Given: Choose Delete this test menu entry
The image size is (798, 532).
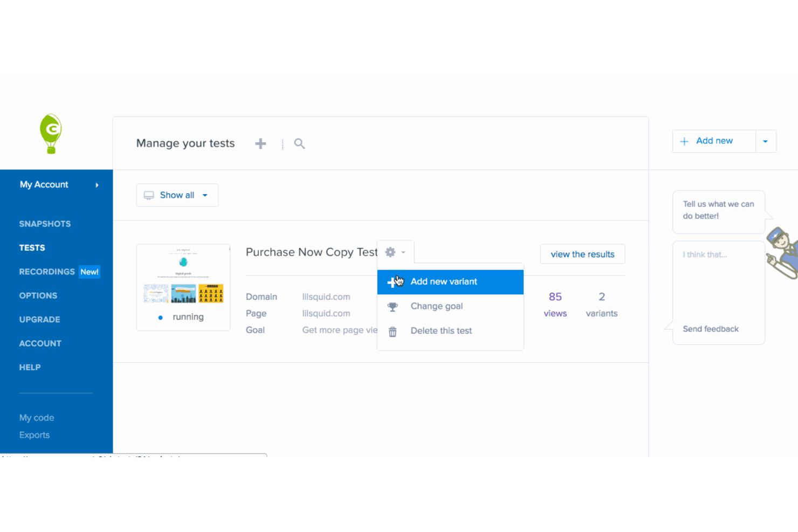Looking at the screenshot, I should pyautogui.click(x=450, y=331).
